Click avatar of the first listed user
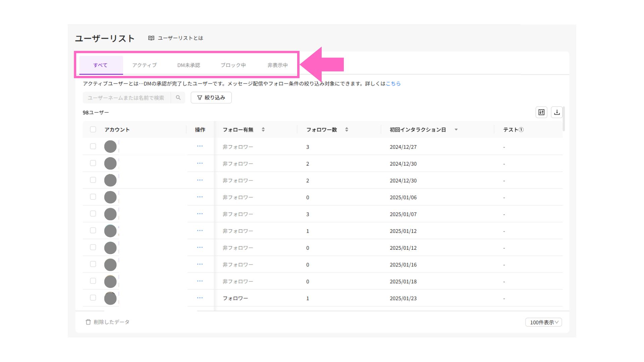The width and height of the screenshot is (644, 362). point(110,146)
